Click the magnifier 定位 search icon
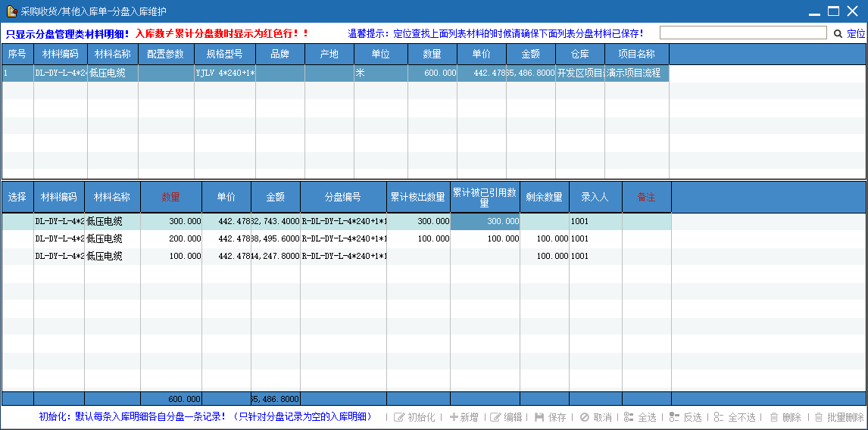 coord(838,33)
